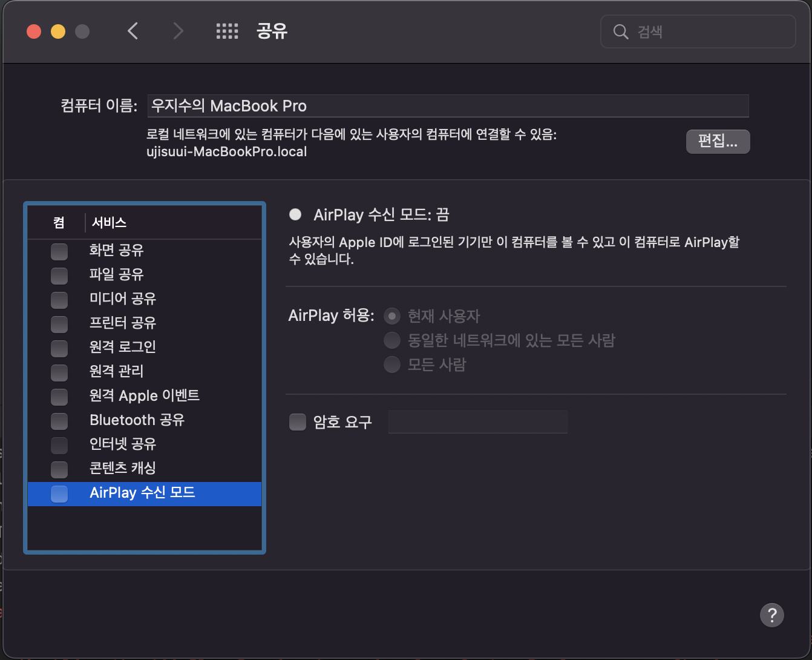Click the 편집... button
The width and height of the screenshot is (812, 660).
(x=718, y=141)
